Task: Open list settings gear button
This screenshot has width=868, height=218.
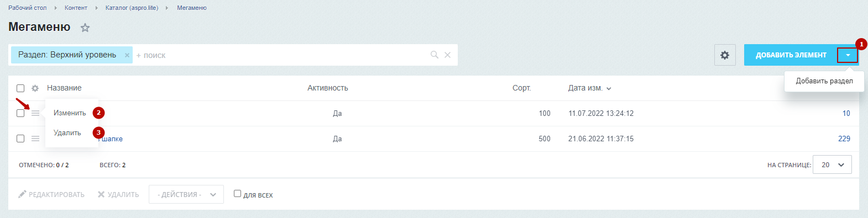Action: (x=725, y=55)
